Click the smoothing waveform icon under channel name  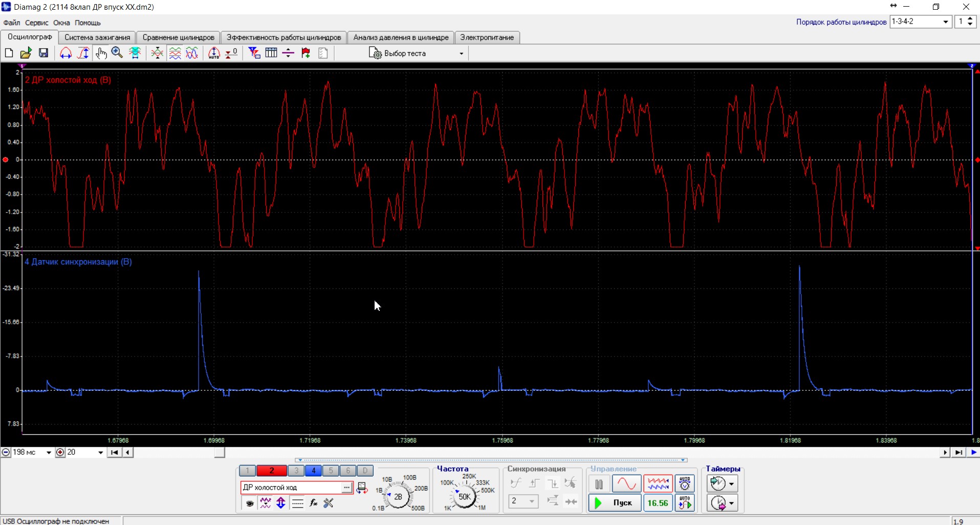(x=265, y=503)
